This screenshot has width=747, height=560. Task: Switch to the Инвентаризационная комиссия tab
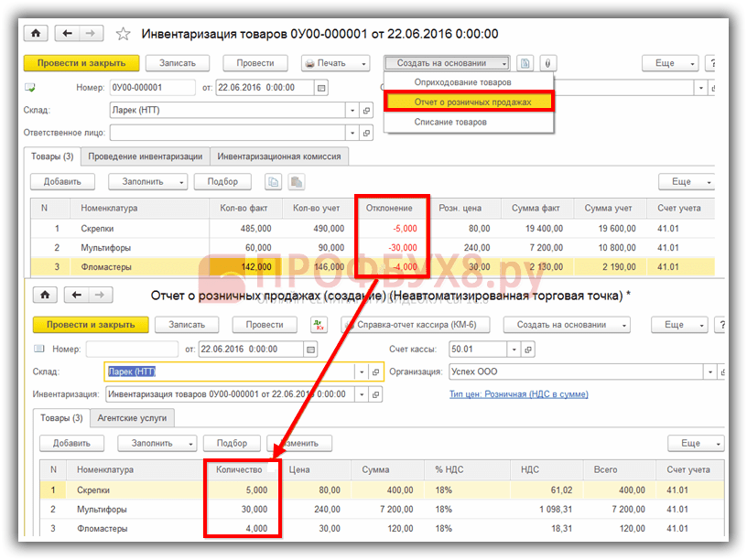(x=279, y=156)
